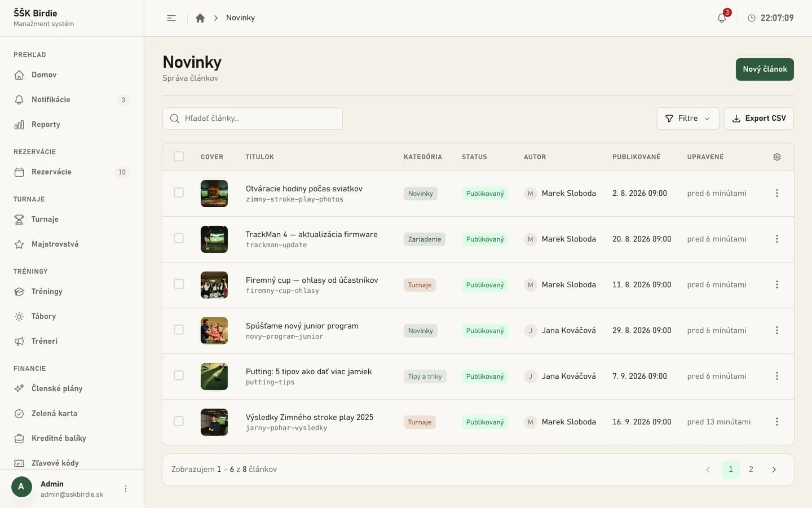This screenshot has width=812, height=508.
Task: Open row actions for Firemný cup article
Action: tap(777, 284)
